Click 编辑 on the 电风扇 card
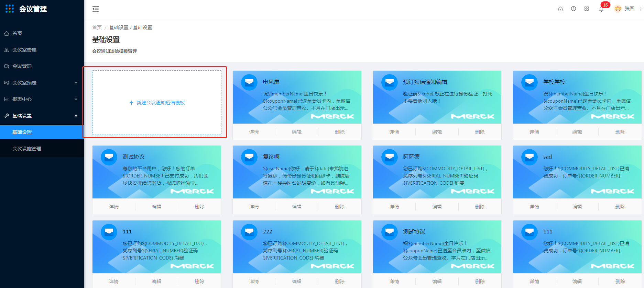 [297, 132]
